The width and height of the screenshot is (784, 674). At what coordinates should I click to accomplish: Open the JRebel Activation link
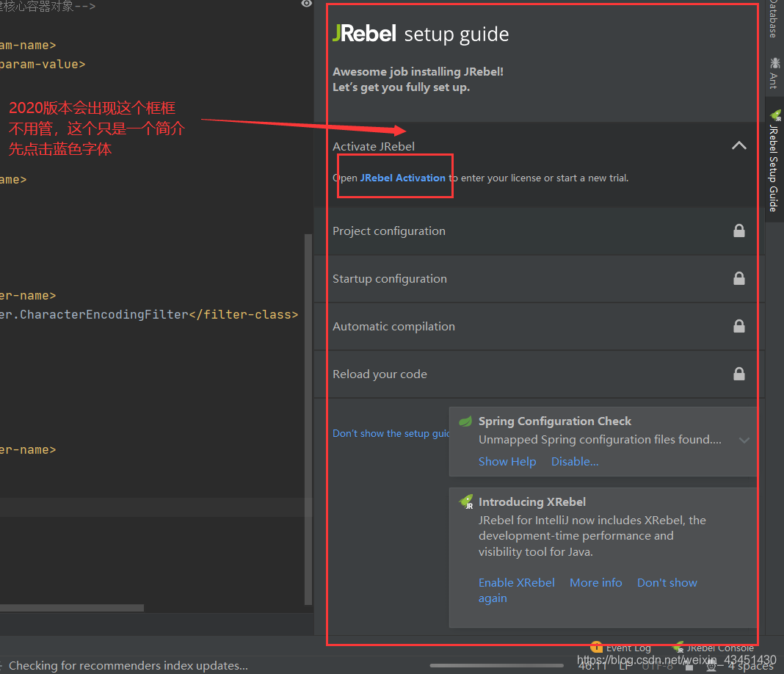coord(402,178)
